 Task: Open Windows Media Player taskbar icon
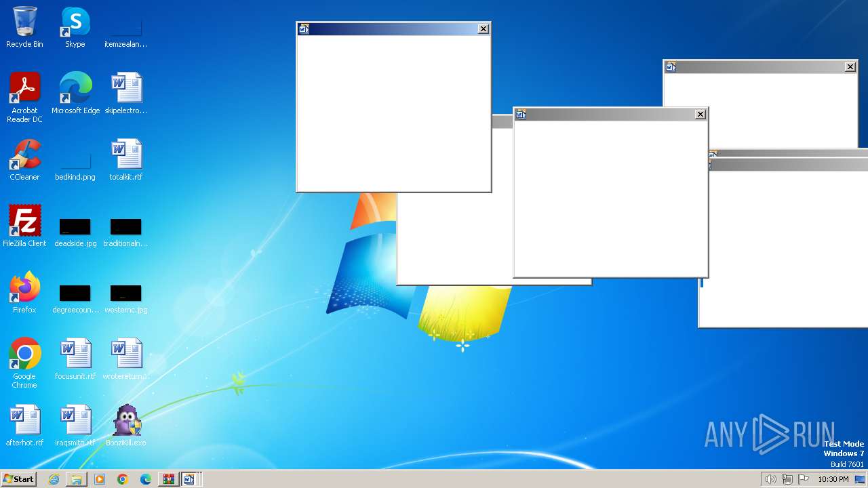pyautogui.click(x=100, y=479)
